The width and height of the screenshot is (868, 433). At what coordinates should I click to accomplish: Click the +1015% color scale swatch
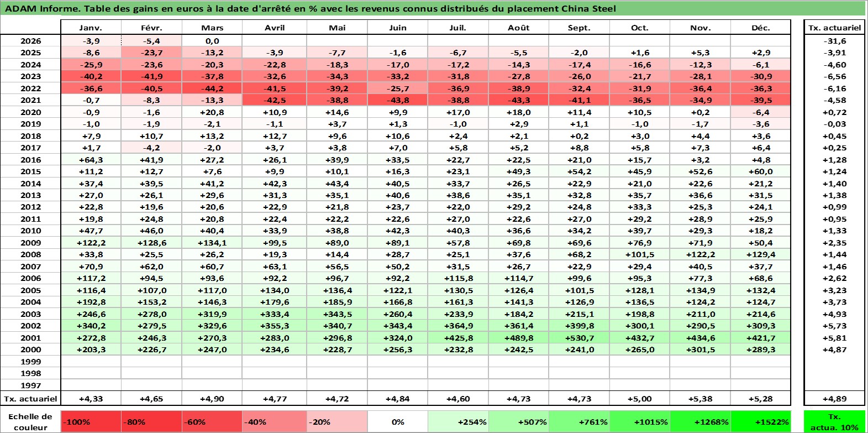[640, 422]
